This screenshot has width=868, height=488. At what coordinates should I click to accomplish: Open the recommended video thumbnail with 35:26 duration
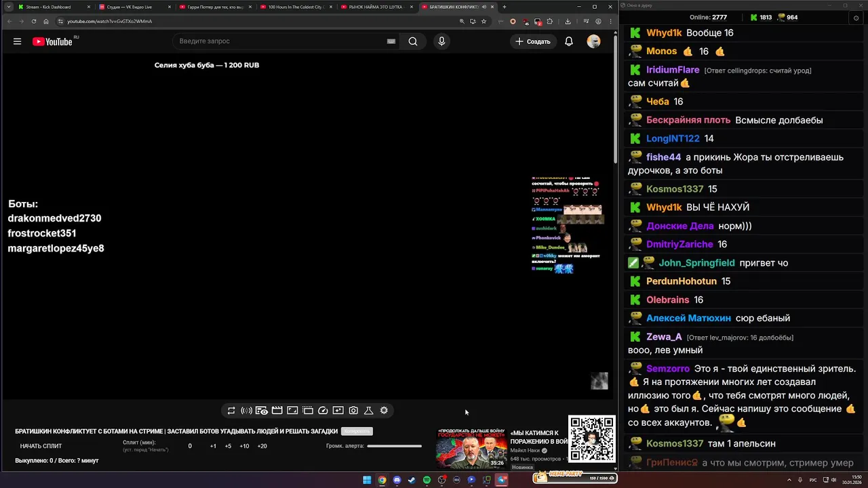point(471,448)
